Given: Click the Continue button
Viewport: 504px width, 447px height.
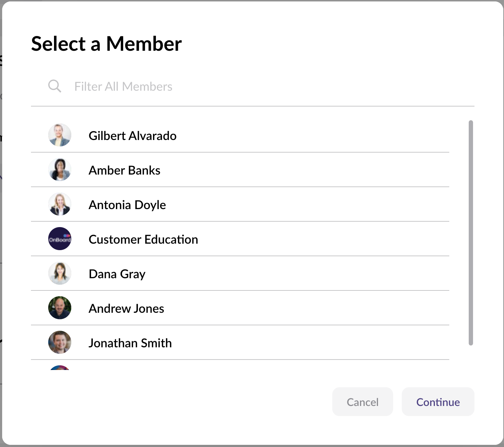Looking at the screenshot, I should click(x=438, y=402).
